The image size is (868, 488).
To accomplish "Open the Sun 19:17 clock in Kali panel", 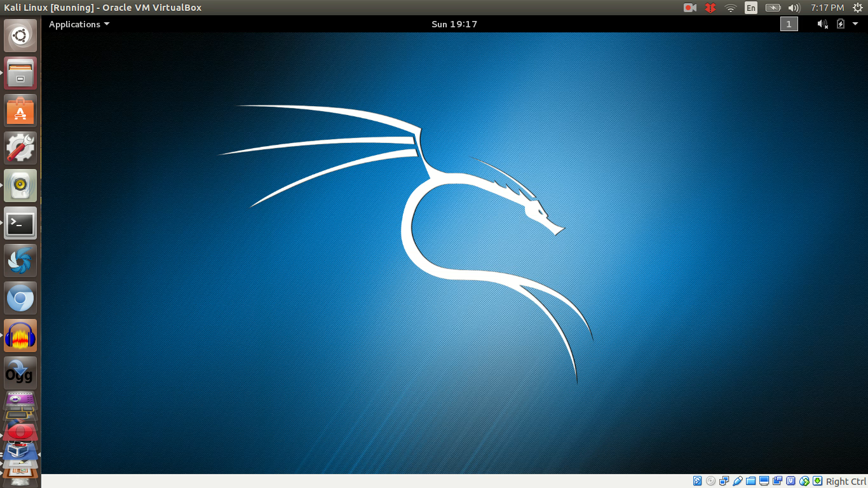I will click(454, 24).
